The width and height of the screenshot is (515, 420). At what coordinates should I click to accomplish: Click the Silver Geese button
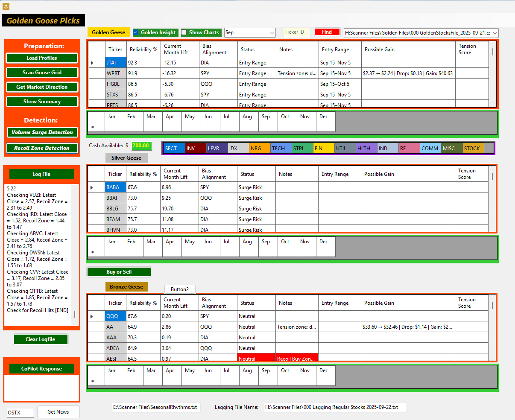(x=126, y=158)
